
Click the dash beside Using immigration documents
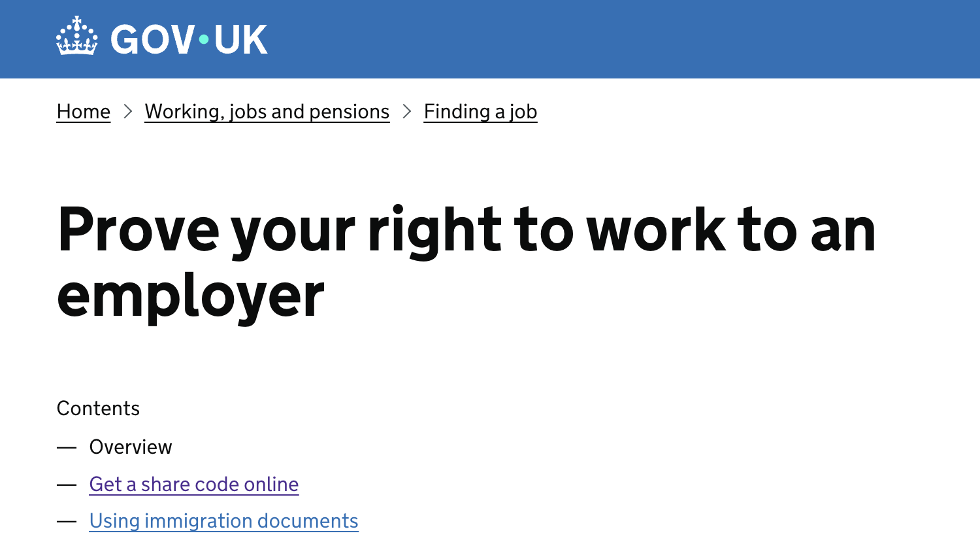(x=67, y=522)
